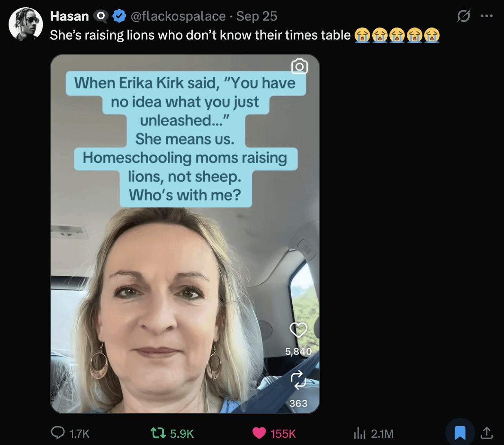Image resolution: width=504 pixels, height=445 pixels.
Task: Open the share menu for this post
Action: coord(486,432)
